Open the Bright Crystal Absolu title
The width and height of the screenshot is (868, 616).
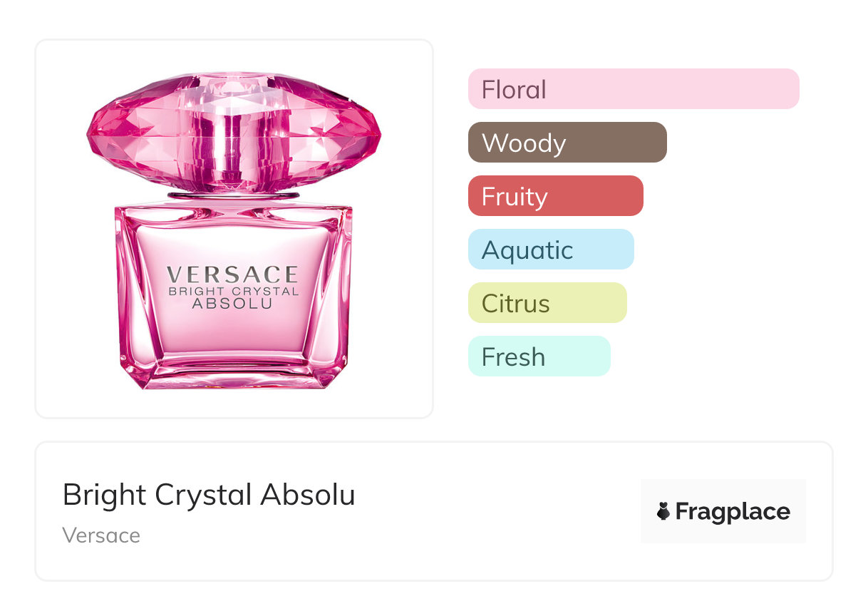pyautogui.click(x=209, y=495)
